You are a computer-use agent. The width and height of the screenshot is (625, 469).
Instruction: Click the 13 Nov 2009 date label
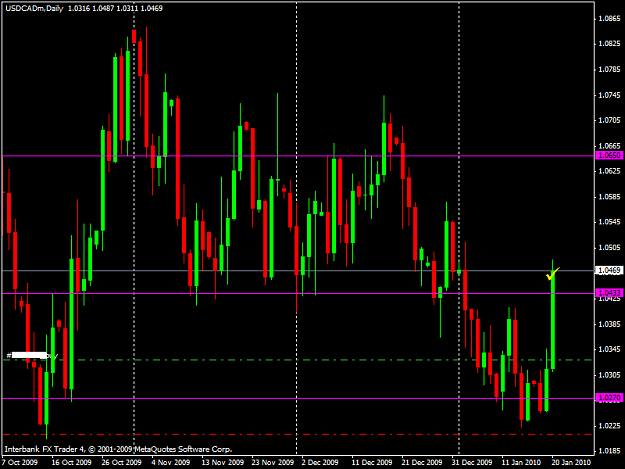pyautogui.click(x=222, y=462)
